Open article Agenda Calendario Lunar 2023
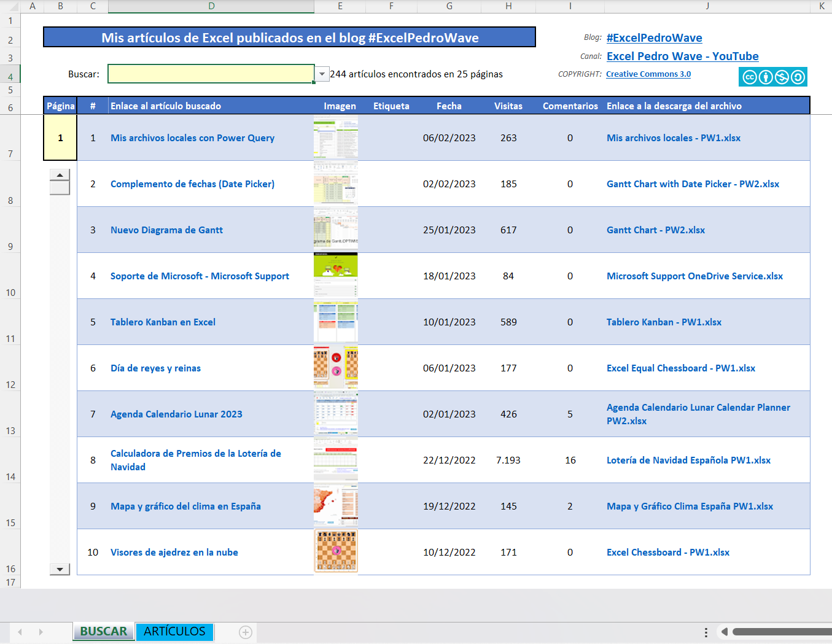This screenshot has width=832, height=644. [x=176, y=414]
